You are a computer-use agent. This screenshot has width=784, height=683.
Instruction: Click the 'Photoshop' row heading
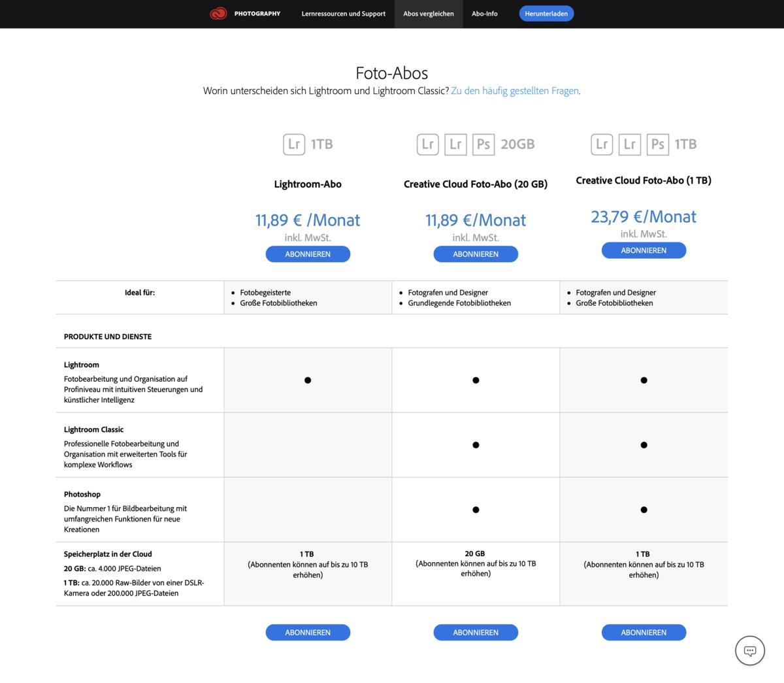coord(82,494)
